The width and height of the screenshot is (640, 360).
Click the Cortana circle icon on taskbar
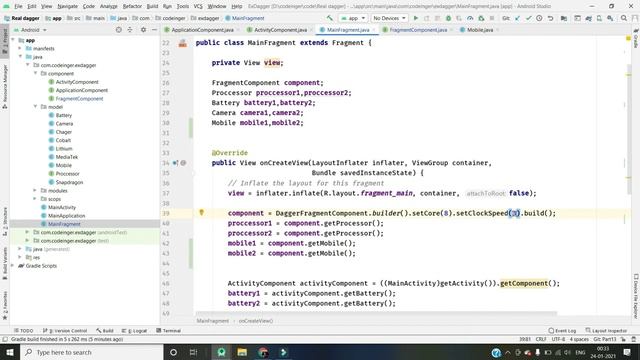click(173, 352)
